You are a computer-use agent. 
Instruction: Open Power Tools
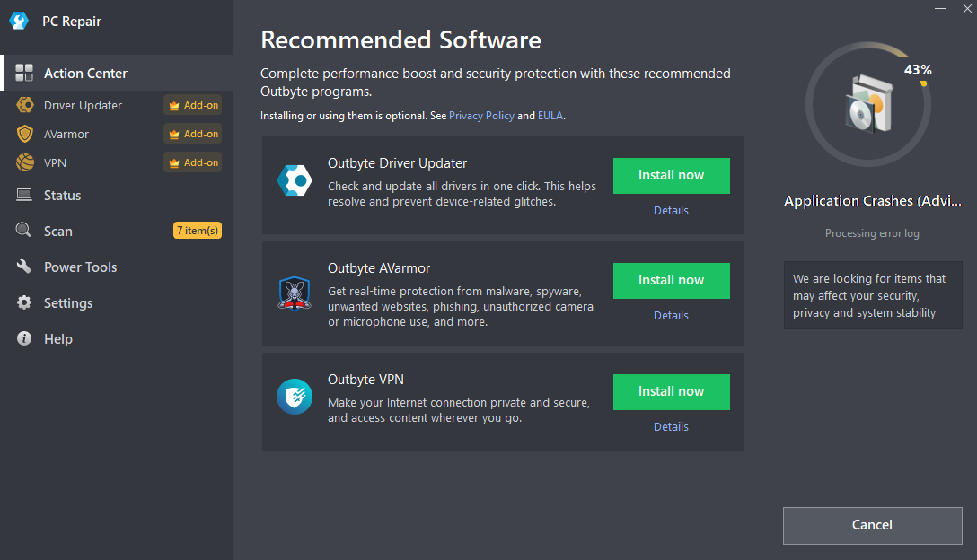[117, 267]
